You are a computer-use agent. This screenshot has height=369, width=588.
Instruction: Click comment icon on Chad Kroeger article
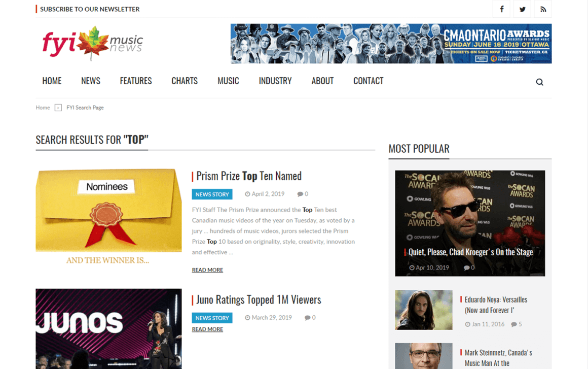point(466,267)
